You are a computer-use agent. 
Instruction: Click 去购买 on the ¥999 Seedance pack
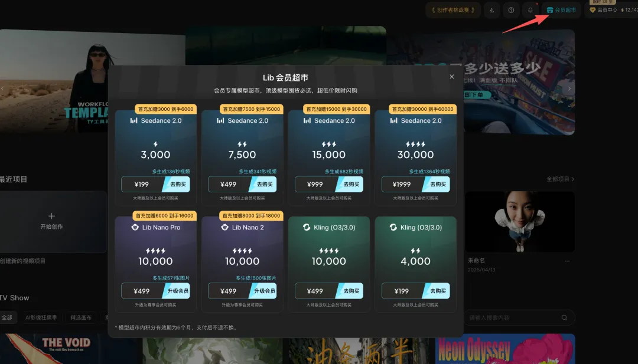[x=350, y=185]
